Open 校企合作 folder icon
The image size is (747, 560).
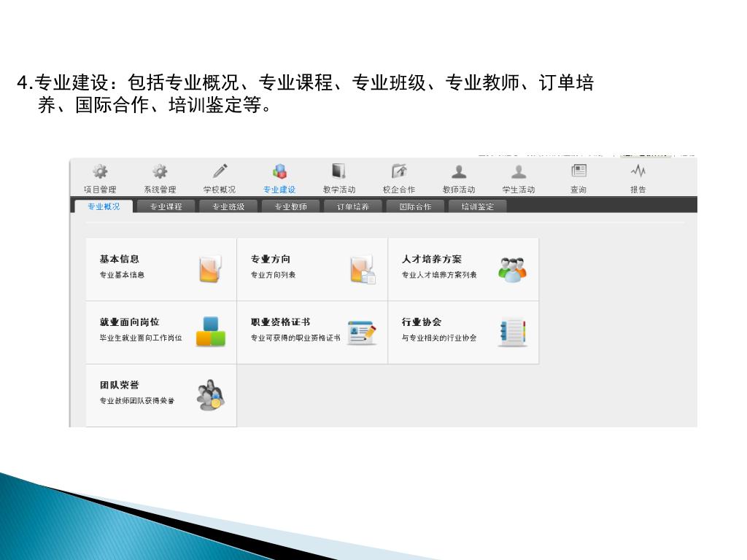[399, 171]
